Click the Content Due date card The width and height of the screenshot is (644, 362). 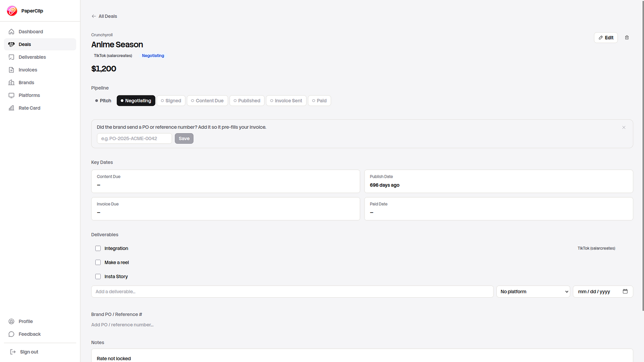tap(225, 181)
